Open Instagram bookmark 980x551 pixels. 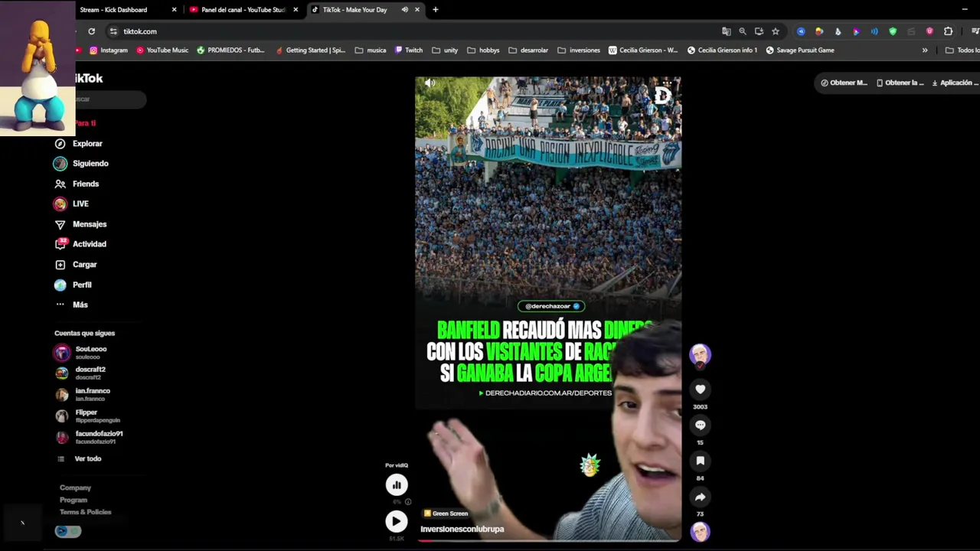[109, 51]
